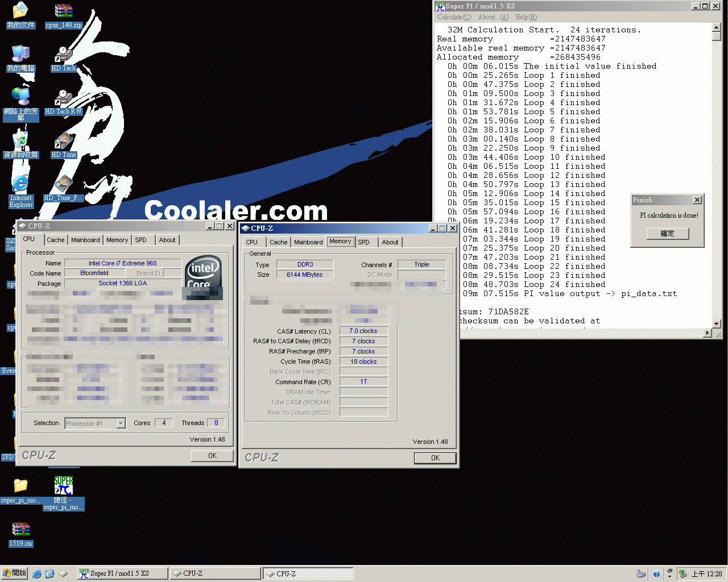Open the Help menu in Super PI

click(x=526, y=17)
